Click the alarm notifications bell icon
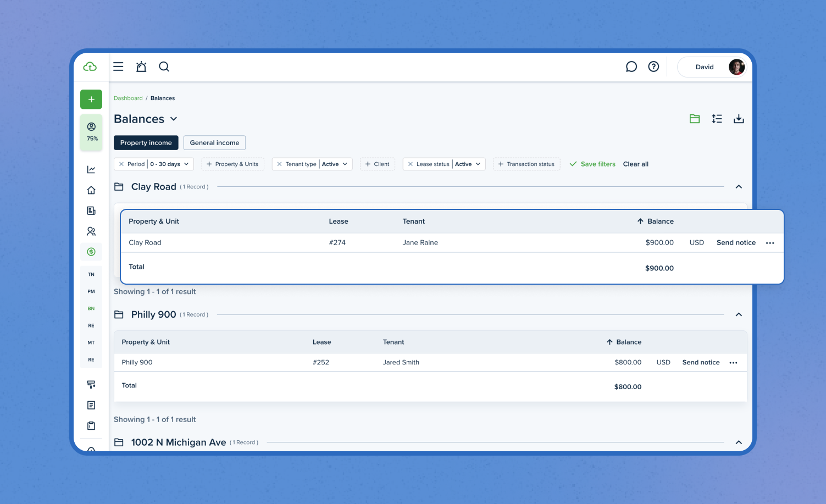 141,67
